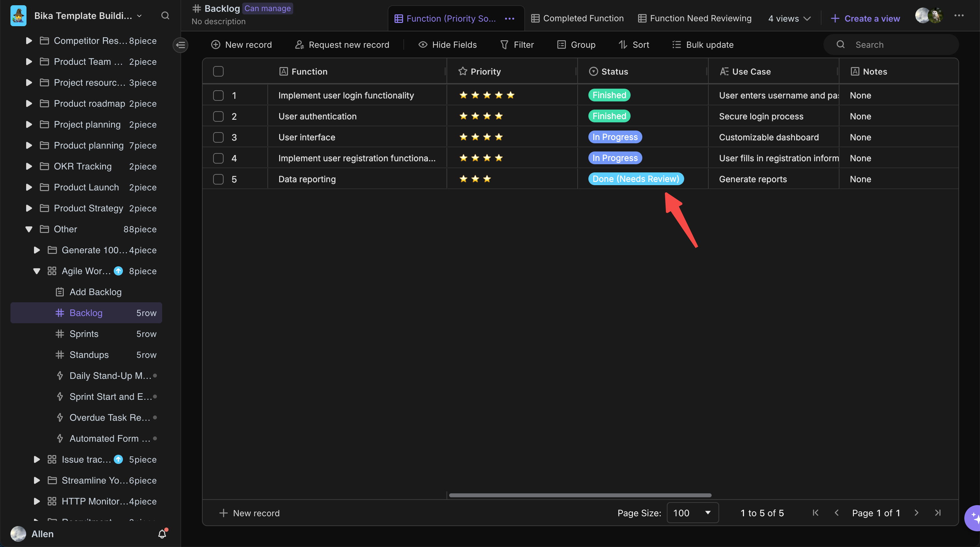This screenshot has height=547, width=980.
Task: Click In Progress tag for User interface
Action: point(615,137)
